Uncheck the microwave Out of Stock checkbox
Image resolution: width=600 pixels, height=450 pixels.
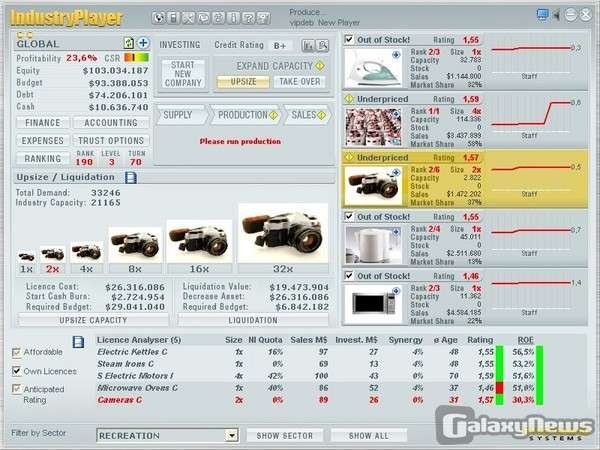coord(349,275)
